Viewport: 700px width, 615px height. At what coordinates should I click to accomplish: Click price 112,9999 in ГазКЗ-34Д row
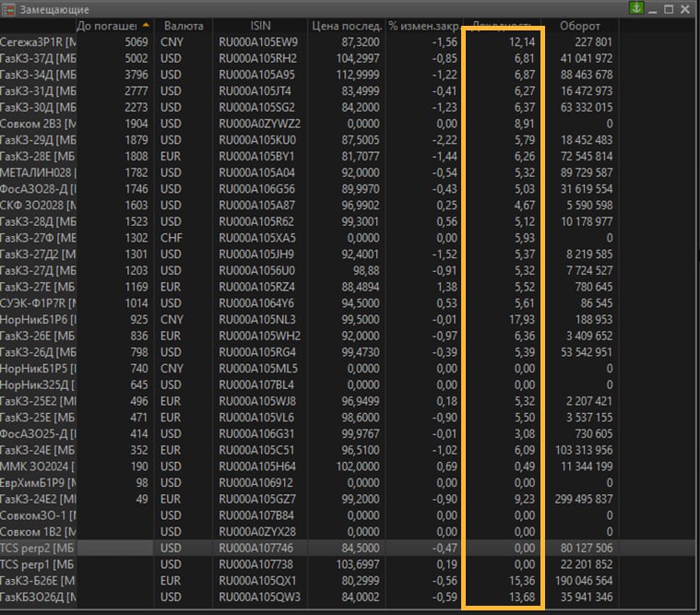[358, 75]
